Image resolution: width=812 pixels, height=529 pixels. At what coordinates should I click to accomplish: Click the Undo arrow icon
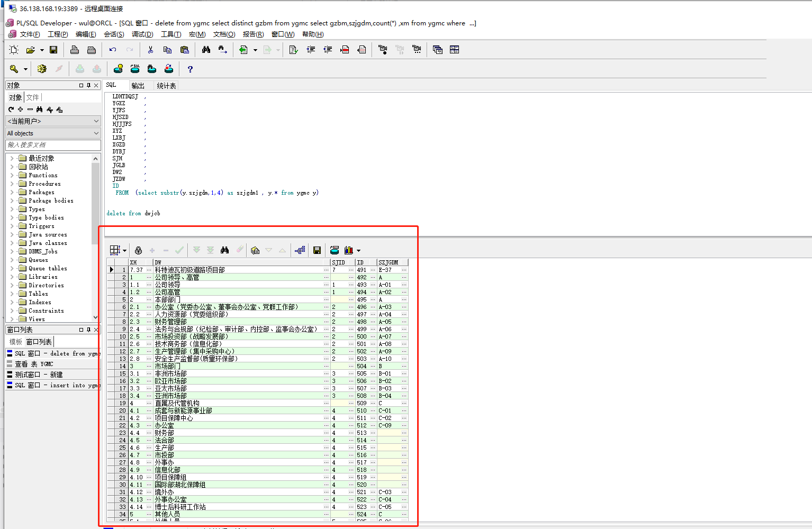click(x=113, y=50)
